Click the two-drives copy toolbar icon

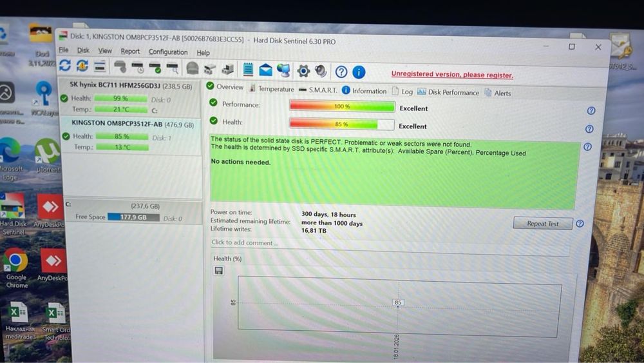[x=210, y=69]
